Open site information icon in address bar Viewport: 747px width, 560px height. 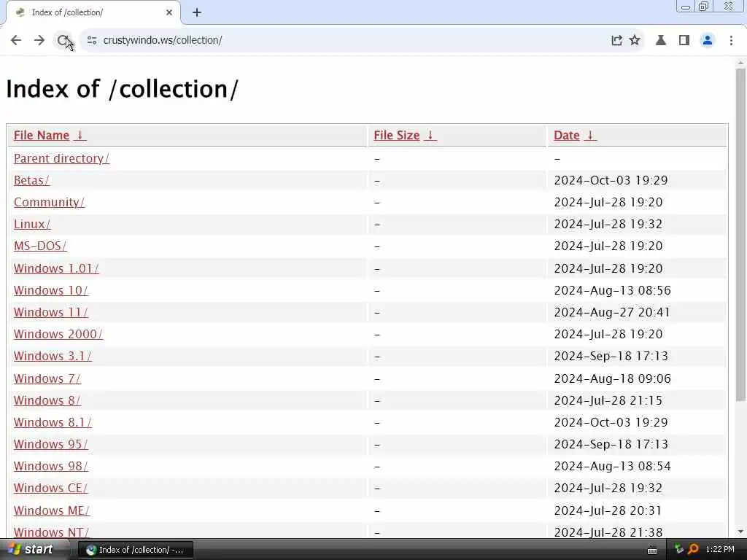[x=92, y=41]
